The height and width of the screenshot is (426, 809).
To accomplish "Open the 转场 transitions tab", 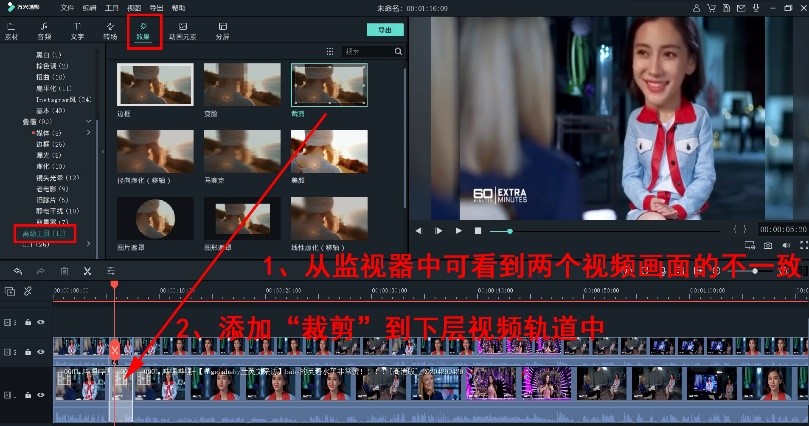I will [x=110, y=31].
